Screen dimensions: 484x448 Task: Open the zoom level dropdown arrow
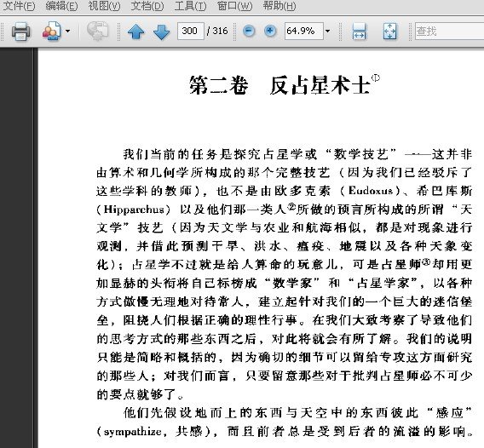click(327, 31)
